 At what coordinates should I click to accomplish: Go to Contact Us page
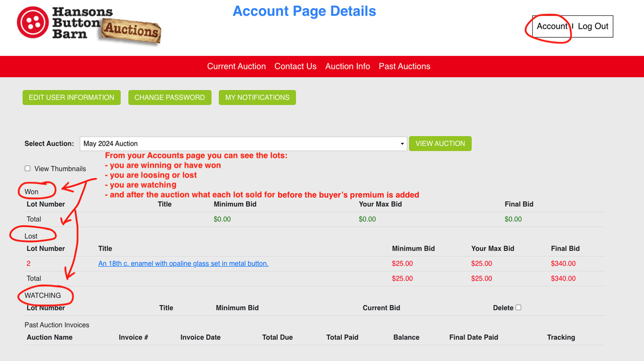(x=295, y=66)
